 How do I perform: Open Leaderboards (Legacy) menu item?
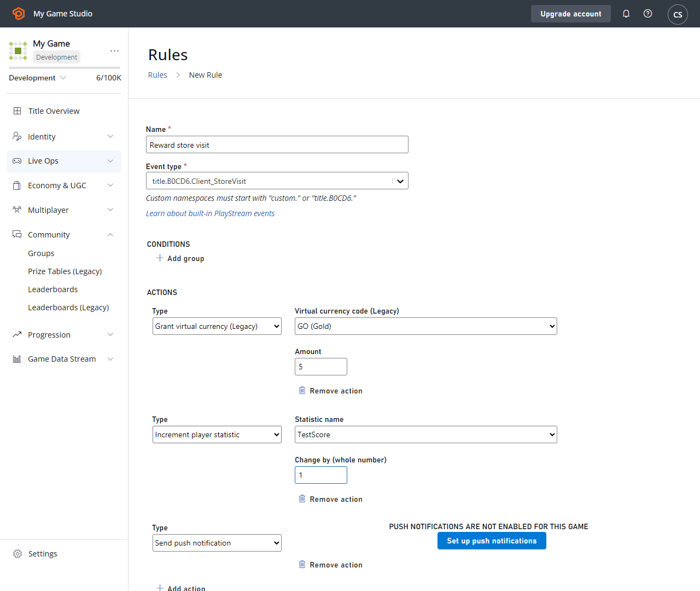point(68,308)
